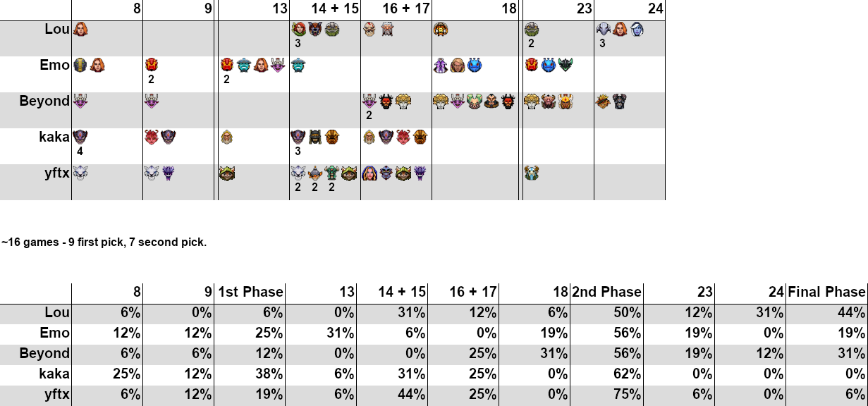Click kaka's 62% 2nd Phase cell
Image resolution: width=868 pixels, height=406 pixels.
point(607,374)
